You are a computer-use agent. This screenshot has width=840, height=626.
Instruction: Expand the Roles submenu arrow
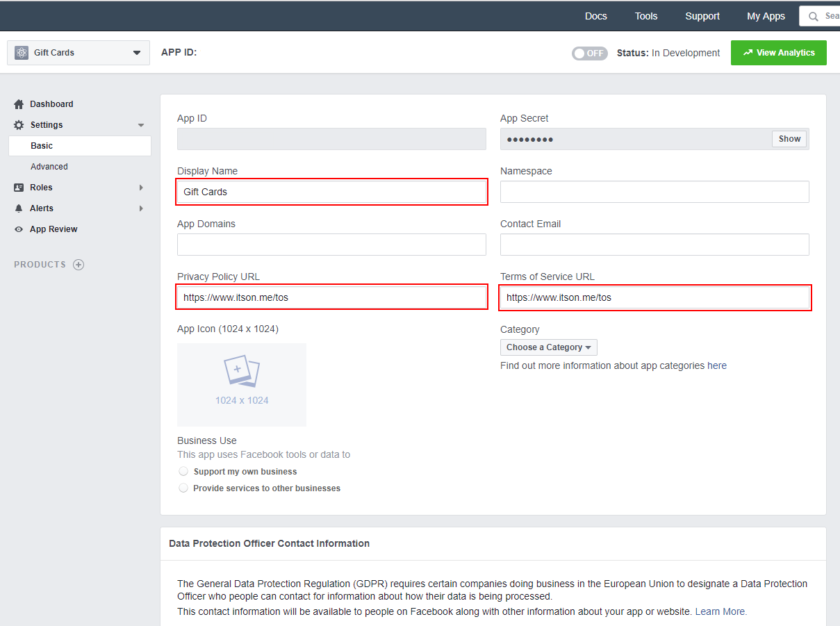(141, 188)
